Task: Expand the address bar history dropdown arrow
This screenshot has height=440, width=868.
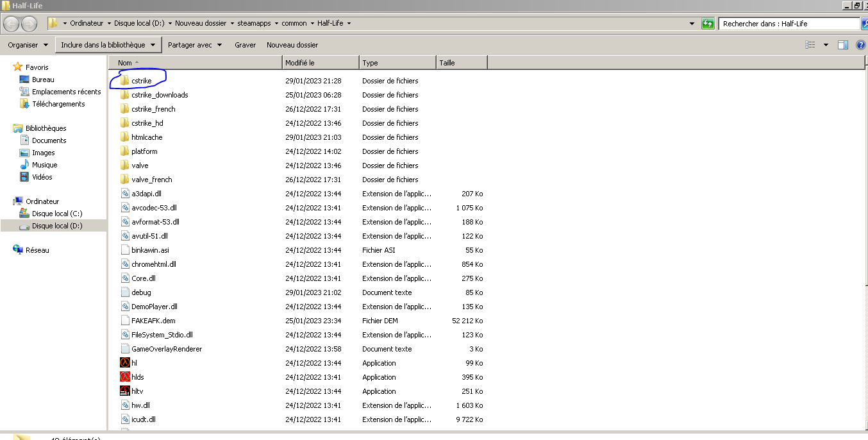Action: [692, 24]
